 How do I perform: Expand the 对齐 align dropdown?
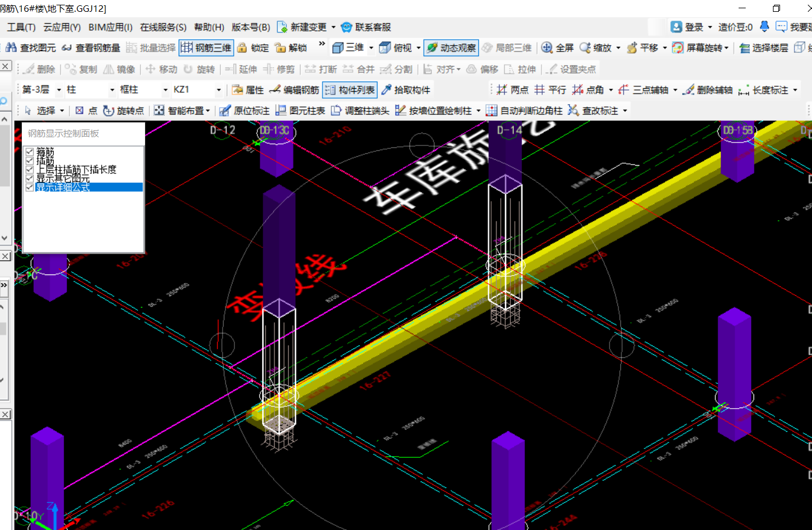click(x=458, y=69)
